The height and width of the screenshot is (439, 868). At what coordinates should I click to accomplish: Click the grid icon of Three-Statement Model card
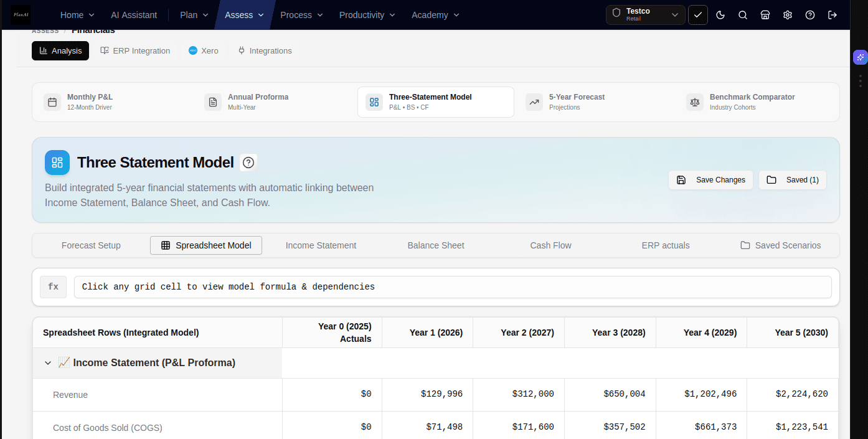coord(374,102)
